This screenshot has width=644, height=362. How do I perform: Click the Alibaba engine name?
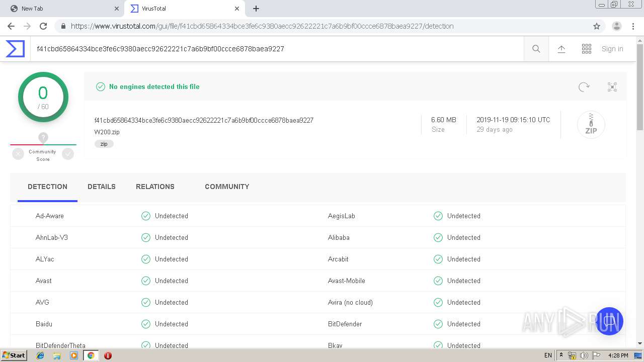(x=339, y=237)
